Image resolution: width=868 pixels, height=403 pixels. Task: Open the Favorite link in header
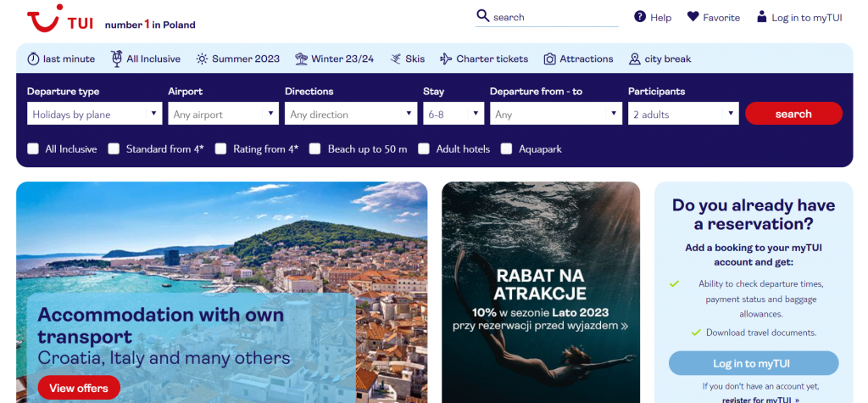(714, 17)
